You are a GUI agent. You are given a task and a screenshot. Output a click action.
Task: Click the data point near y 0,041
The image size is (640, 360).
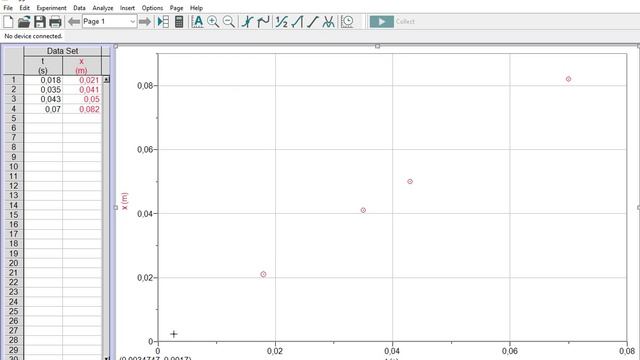[363, 210]
